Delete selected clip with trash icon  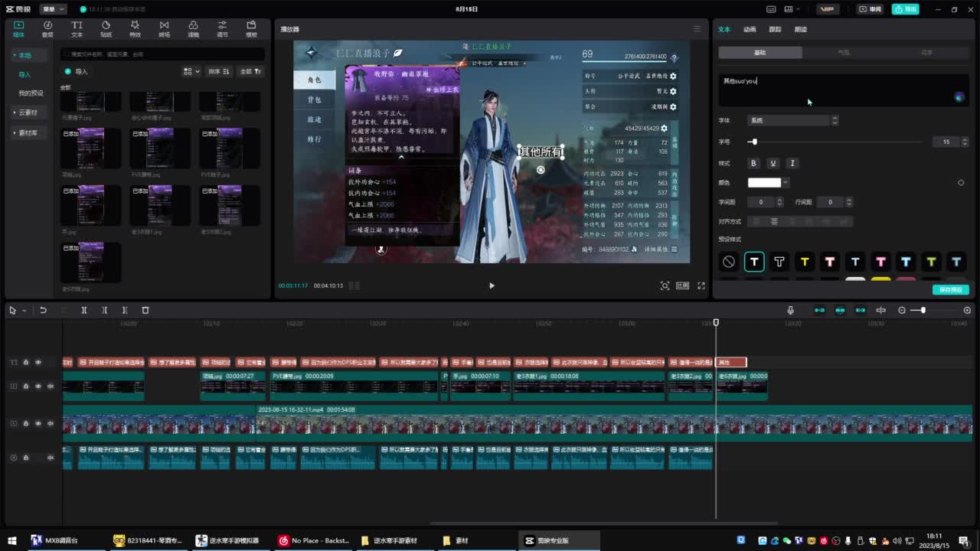coord(145,310)
